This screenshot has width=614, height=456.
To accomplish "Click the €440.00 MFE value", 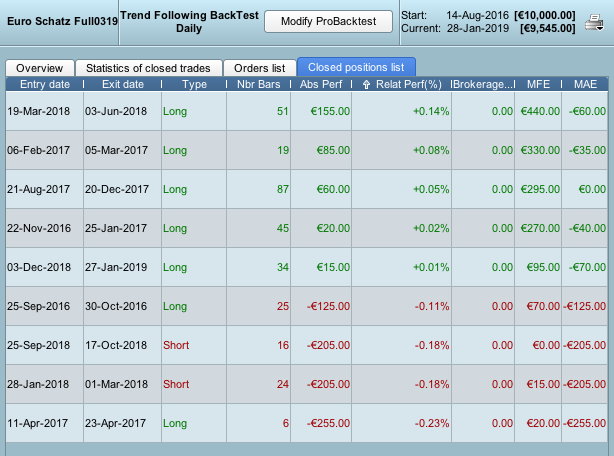I will pos(540,111).
